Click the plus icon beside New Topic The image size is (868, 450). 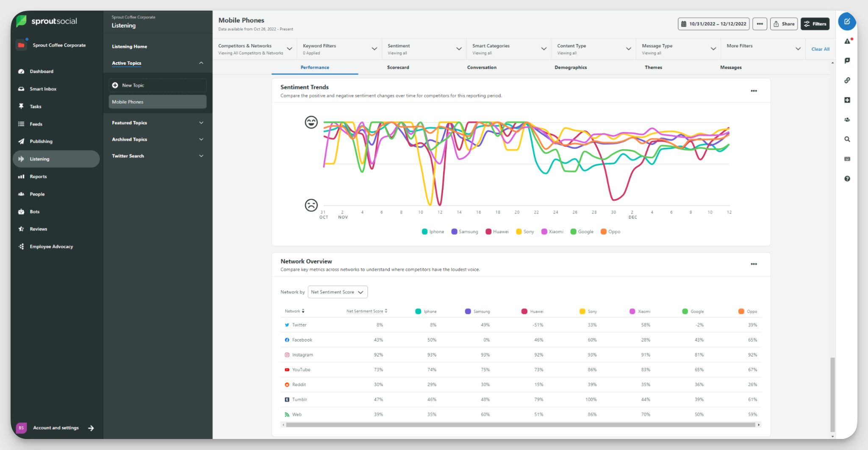tap(115, 85)
